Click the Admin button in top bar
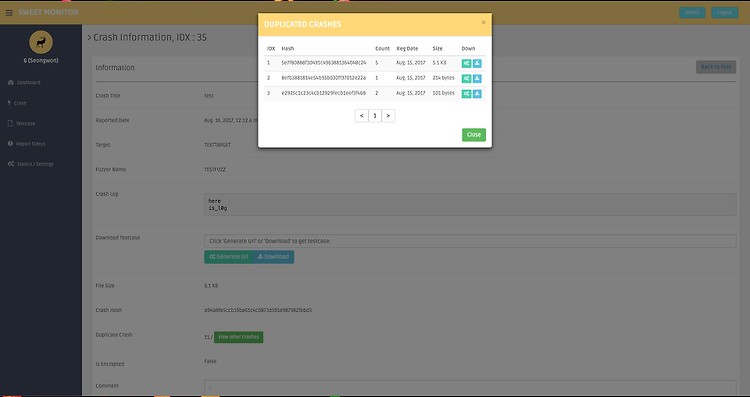Screen dimensions: 750x397 (x=692, y=12)
